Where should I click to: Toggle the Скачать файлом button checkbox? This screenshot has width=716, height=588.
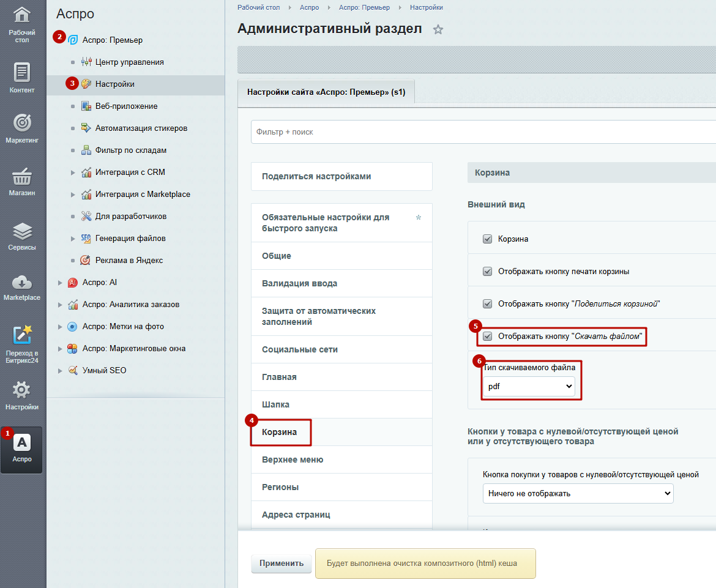(487, 336)
